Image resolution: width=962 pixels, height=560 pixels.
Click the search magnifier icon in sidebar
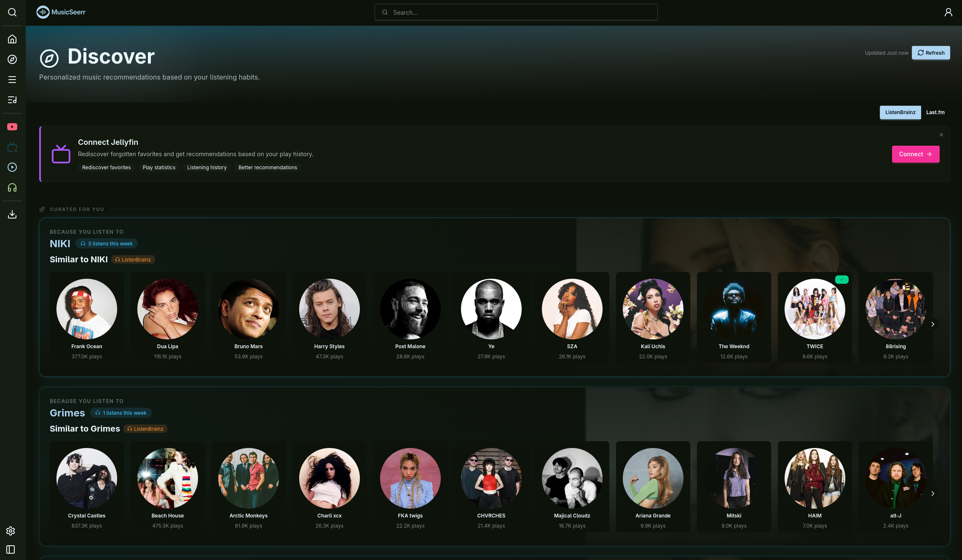coord(12,12)
